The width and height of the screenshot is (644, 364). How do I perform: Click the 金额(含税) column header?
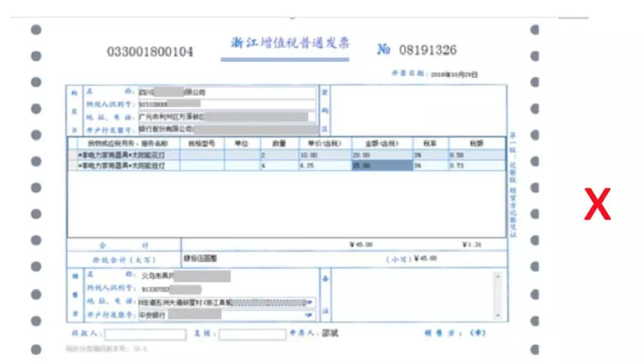(382, 143)
